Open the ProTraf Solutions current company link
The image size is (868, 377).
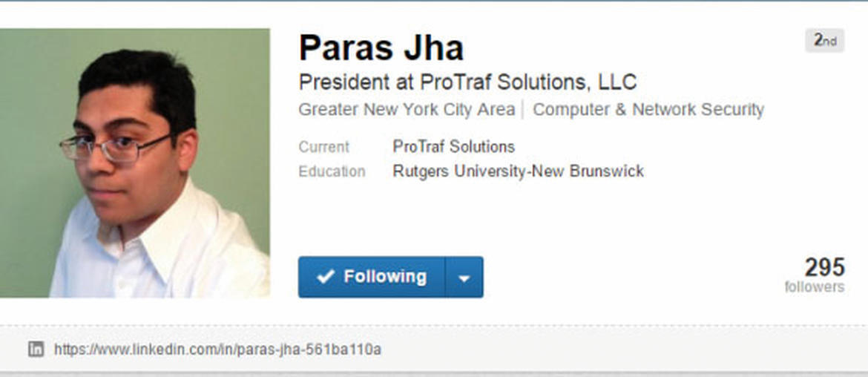(453, 147)
